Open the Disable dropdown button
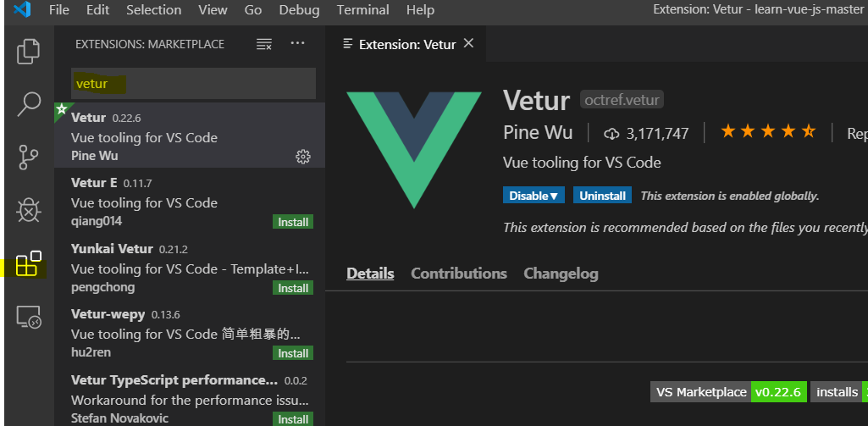 click(x=534, y=196)
